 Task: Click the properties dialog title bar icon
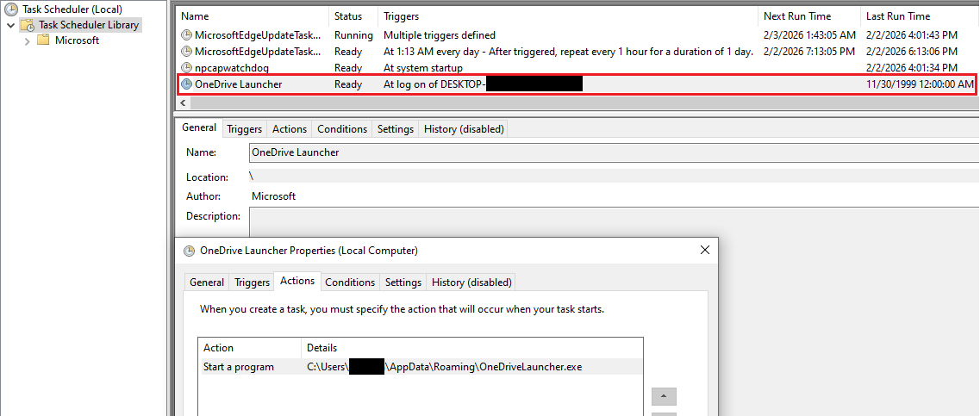coord(189,251)
